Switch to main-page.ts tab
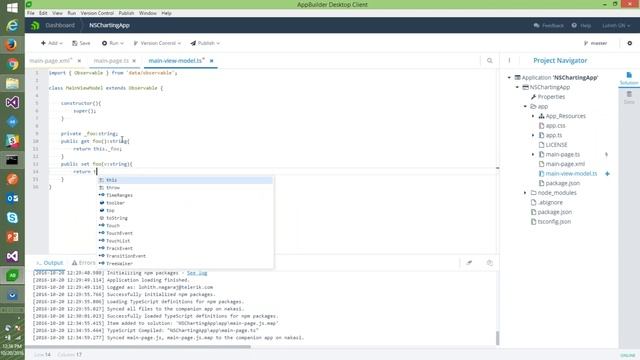This screenshot has height=360, width=640. [111, 60]
